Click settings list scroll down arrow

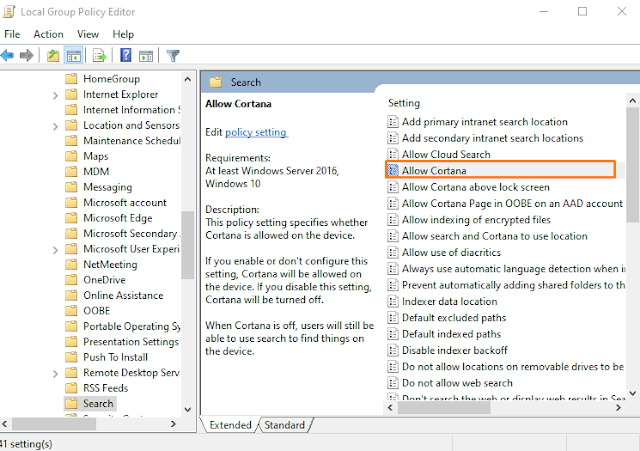click(632, 393)
